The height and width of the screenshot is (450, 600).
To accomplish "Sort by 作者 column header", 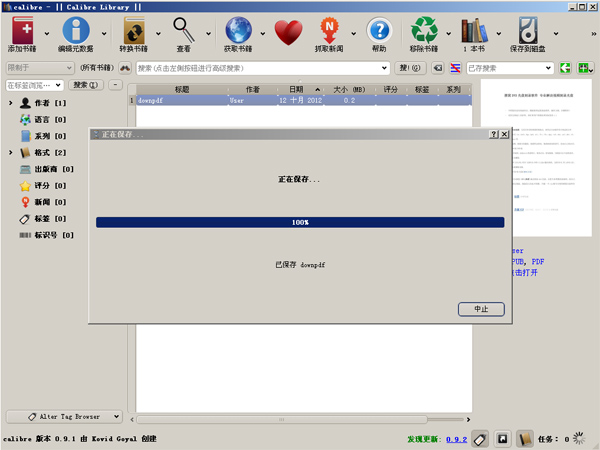I will 253,90.
